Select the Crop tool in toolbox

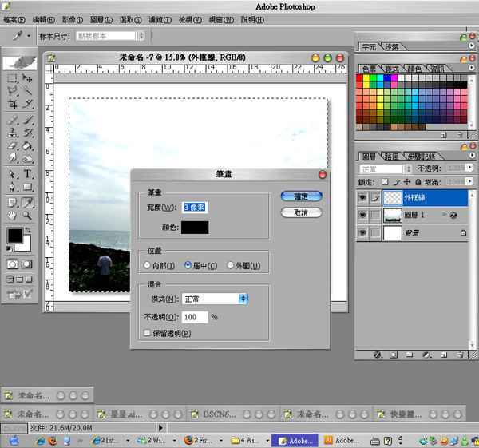[13, 105]
